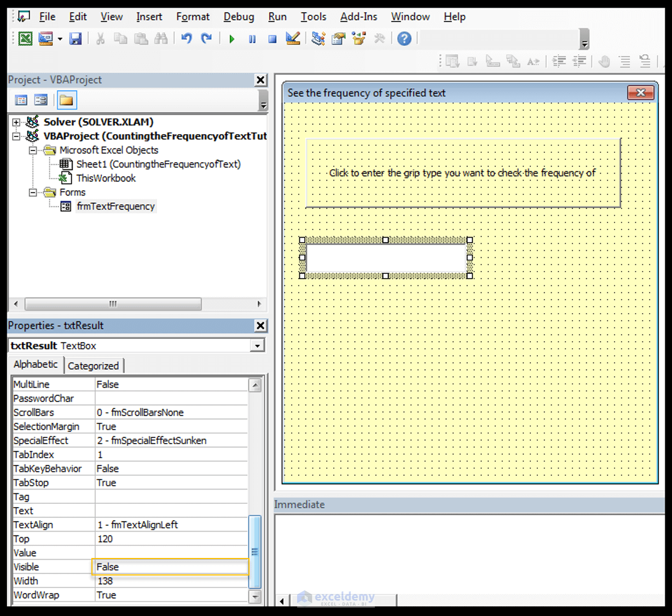The height and width of the screenshot is (616, 672).
Task: Undo the last action
Action: coord(187,38)
